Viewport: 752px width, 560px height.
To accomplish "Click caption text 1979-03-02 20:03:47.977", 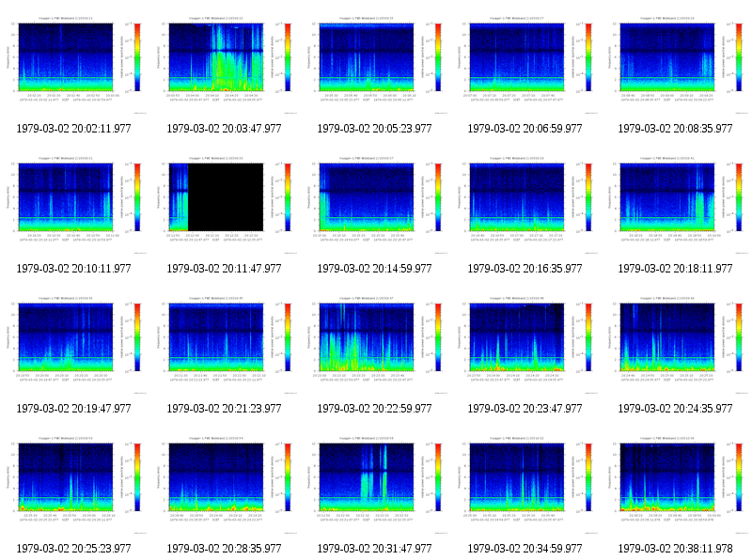I will coord(224,129).
